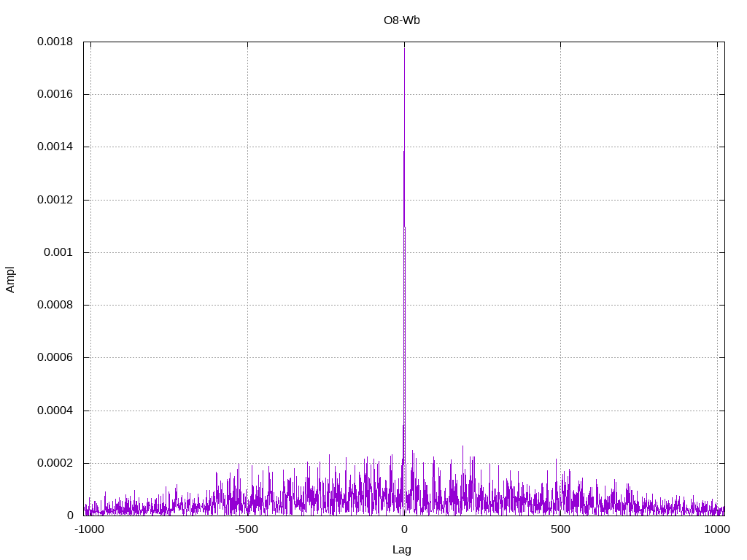Click the Ampl y-axis label
This screenshot has width=747, height=560.
[10, 279]
